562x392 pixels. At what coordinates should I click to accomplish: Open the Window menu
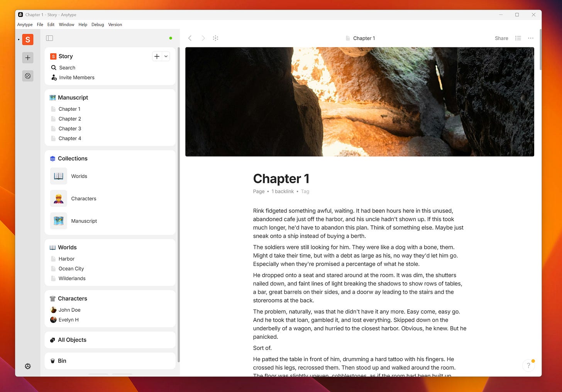pyautogui.click(x=66, y=24)
